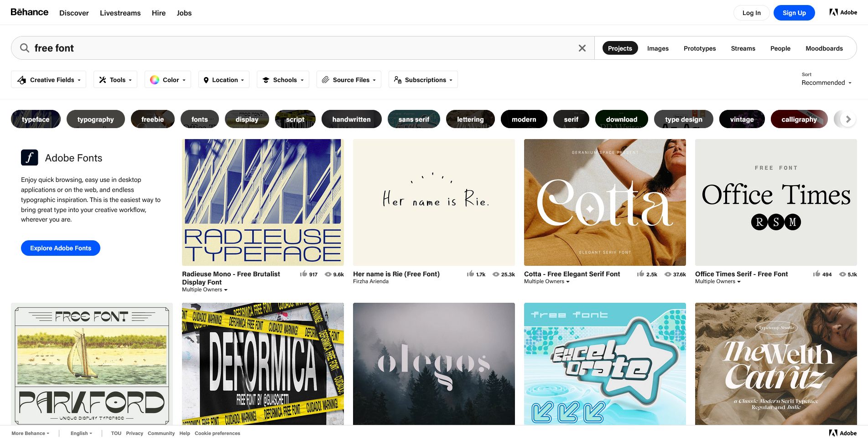
Task: Switch to the Moodboards tab
Action: [x=824, y=48]
